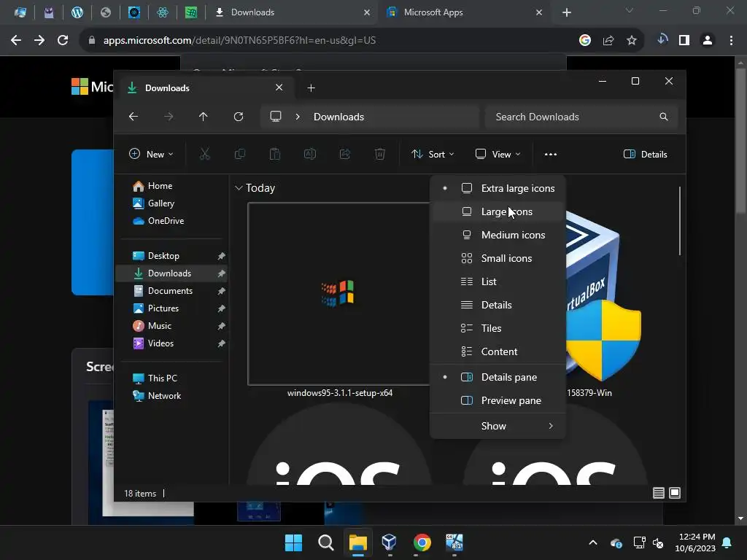The height and width of the screenshot is (560, 747).
Task: Select Small icons view option
Action: 498,258
